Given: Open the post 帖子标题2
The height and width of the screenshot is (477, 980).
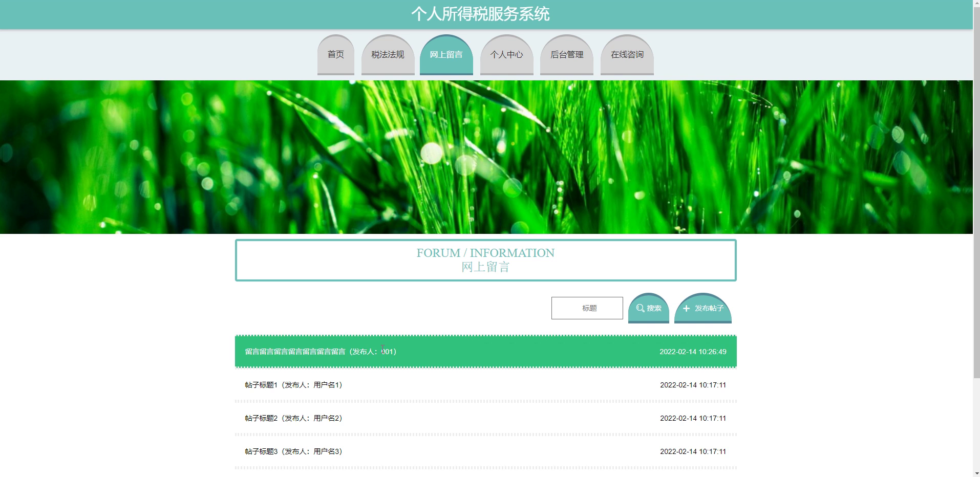Looking at the screenshot, I should pos(486,418).
